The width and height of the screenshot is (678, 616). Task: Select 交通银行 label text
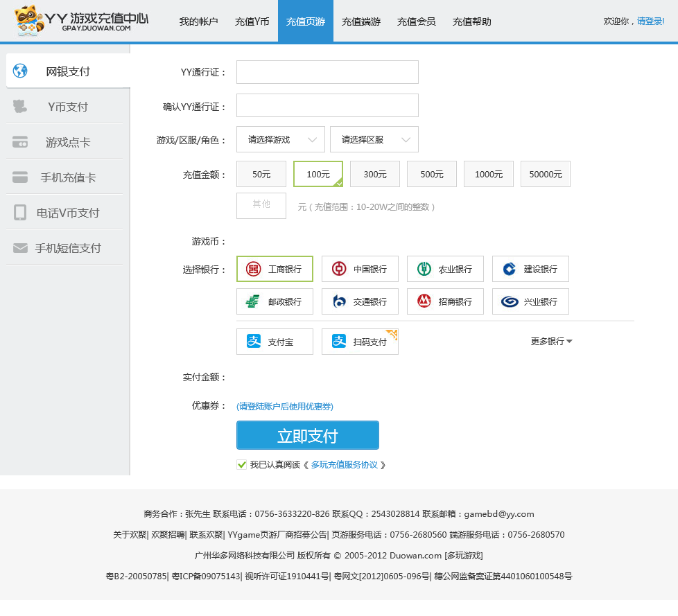click(x=370, y=301)
